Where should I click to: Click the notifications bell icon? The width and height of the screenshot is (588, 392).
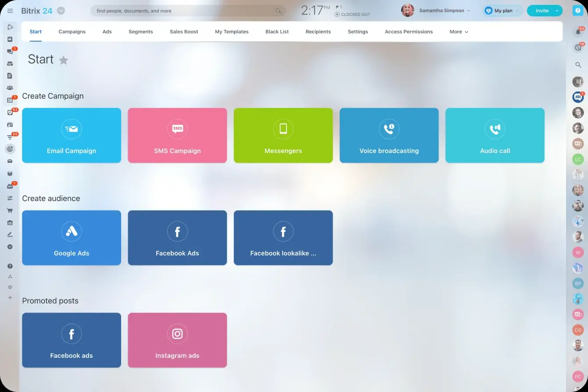pos(578,32)
